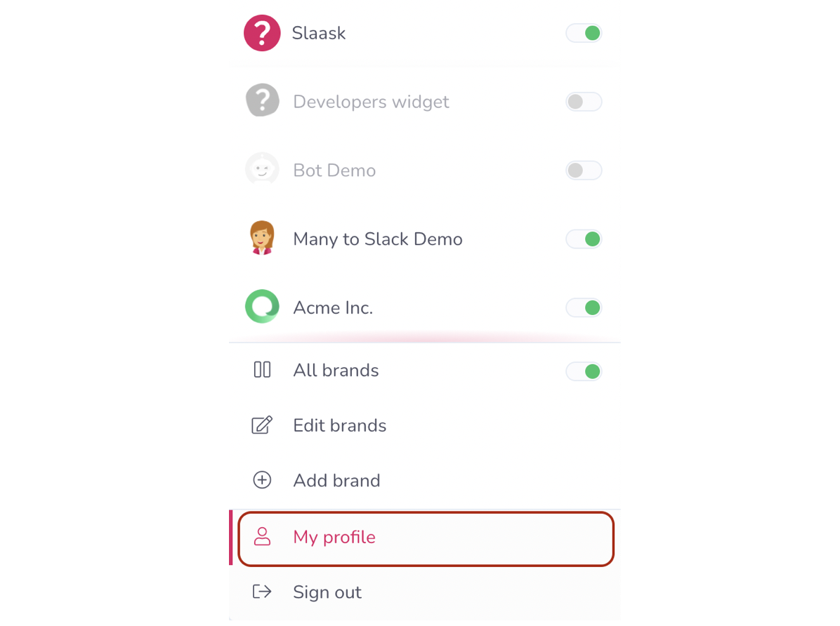Turn on the Bot Demo toggle

[x=584, y=171]
